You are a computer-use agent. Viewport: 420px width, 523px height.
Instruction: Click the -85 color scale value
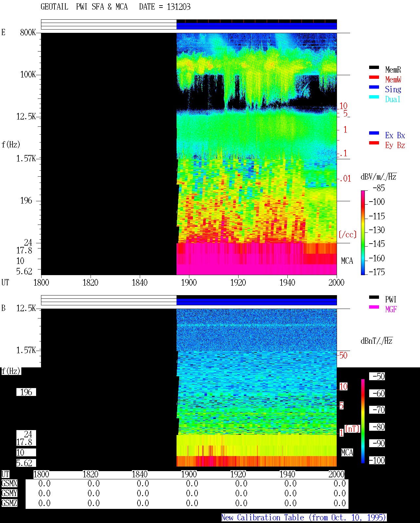(379, 188)
